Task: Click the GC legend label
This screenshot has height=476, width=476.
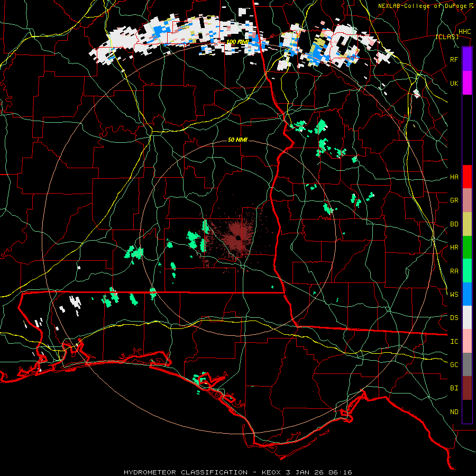Action: [454, 365]
